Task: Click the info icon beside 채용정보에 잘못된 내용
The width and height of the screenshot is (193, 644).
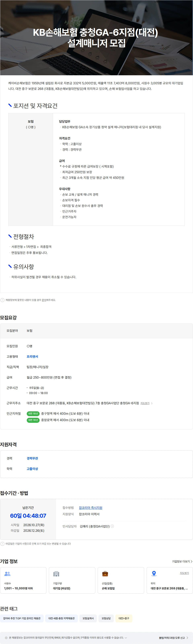Action: (2, 300)
